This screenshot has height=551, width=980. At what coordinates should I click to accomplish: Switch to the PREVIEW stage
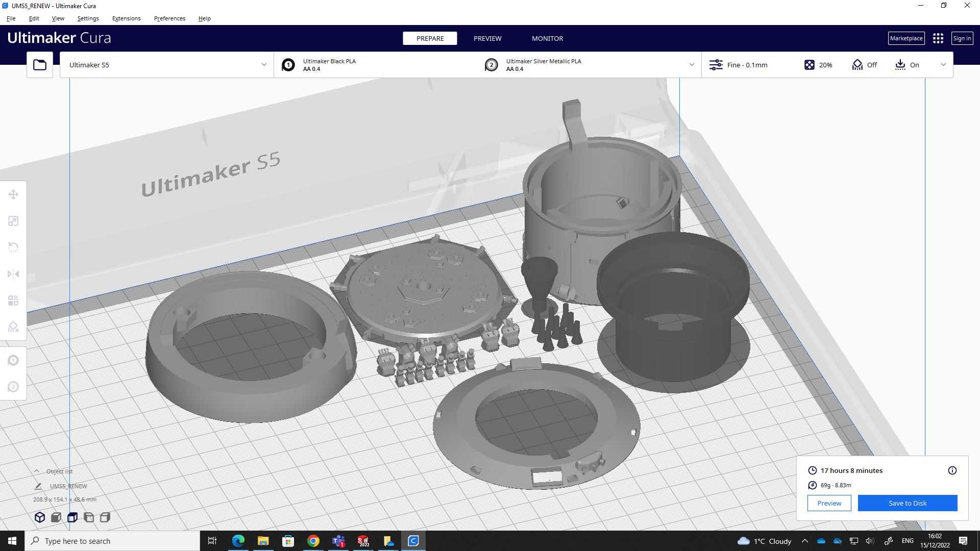point(487,38)
